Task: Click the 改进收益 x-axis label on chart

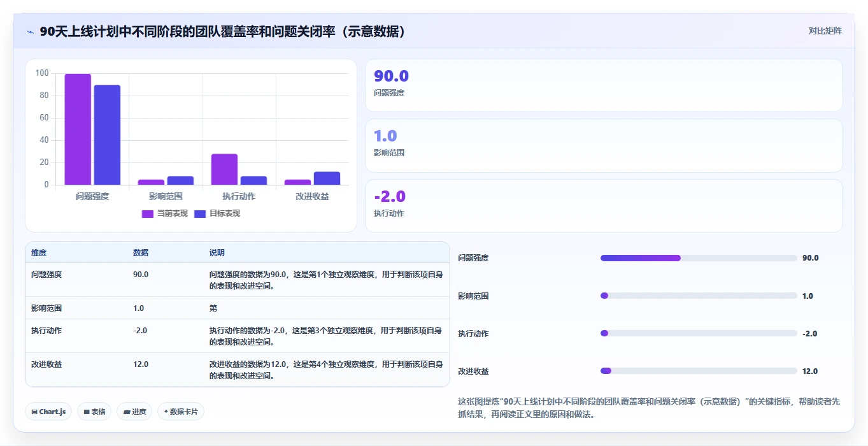Action: (x=312, y=196)
